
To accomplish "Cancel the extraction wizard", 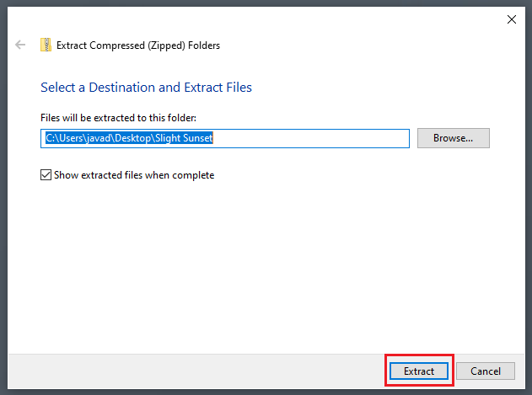I will [x=486, y=371].
